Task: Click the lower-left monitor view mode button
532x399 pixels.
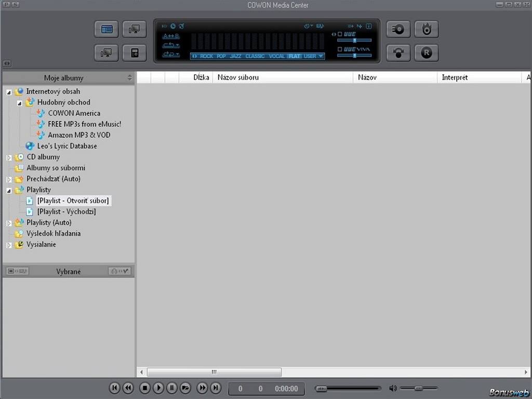Action: 107,53
